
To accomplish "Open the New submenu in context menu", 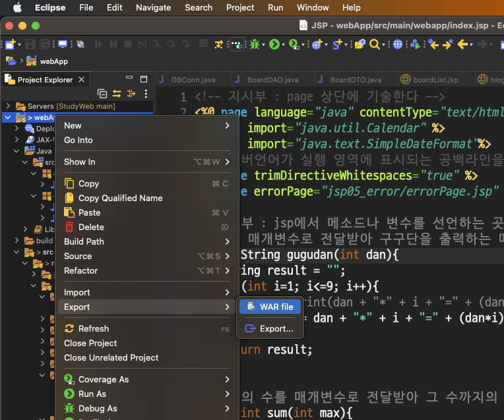I will coord(147,125).
